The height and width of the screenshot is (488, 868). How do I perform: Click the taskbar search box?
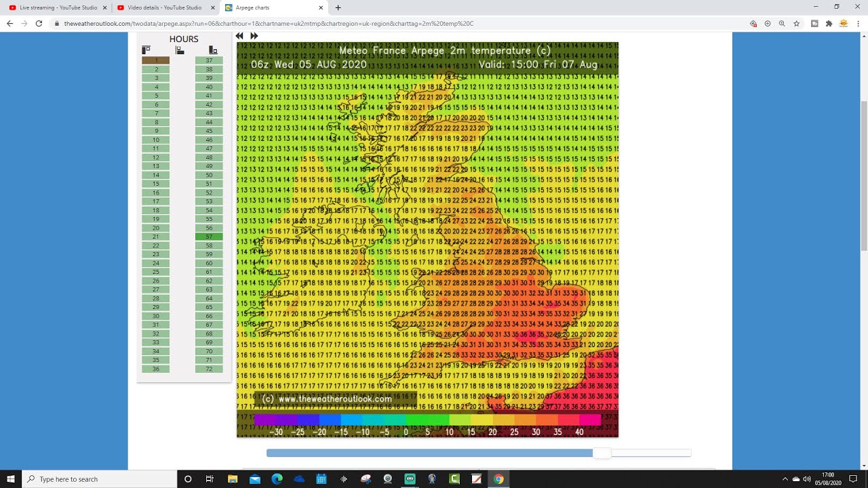click(99, 479)
